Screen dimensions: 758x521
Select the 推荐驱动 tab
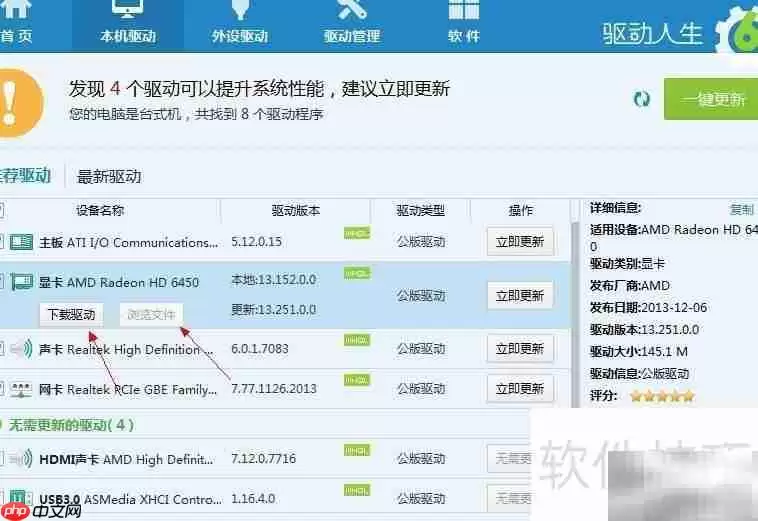pyautogui.click(x=25, y=175)
